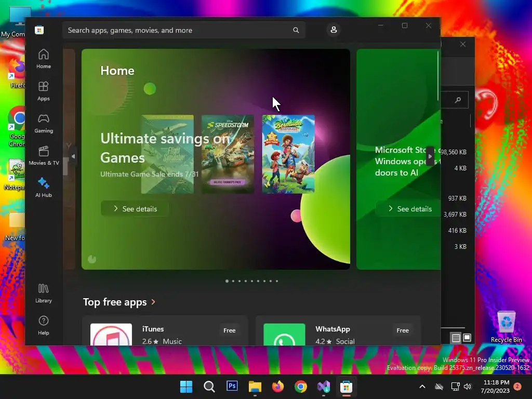Select the 937 KB file size entry
532x399 pixels.
point(457,198)
